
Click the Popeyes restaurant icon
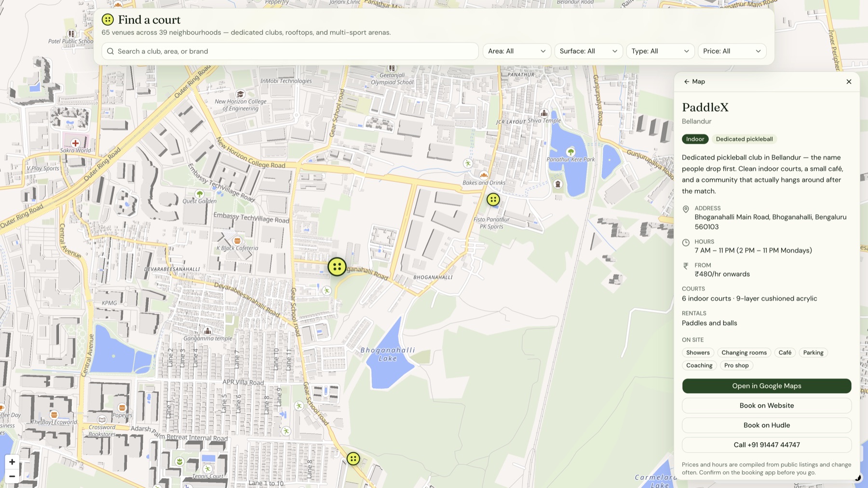point(122,407)
